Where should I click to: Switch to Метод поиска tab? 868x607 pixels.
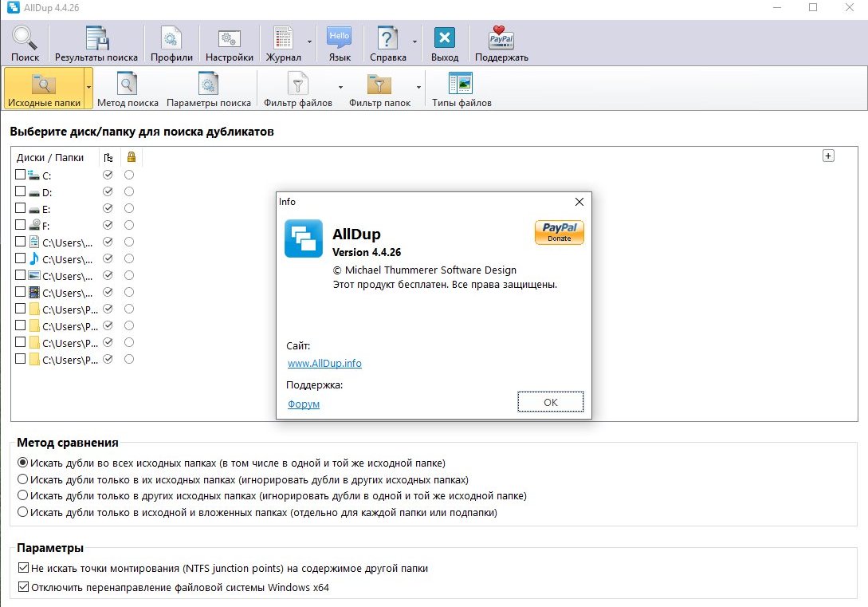[x=128, y=88]
